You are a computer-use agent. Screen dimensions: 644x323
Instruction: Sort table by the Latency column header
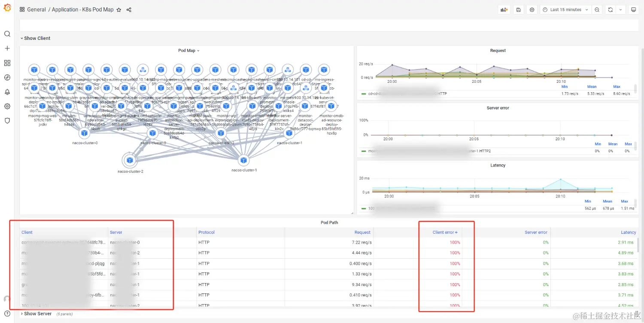[629, 232]
